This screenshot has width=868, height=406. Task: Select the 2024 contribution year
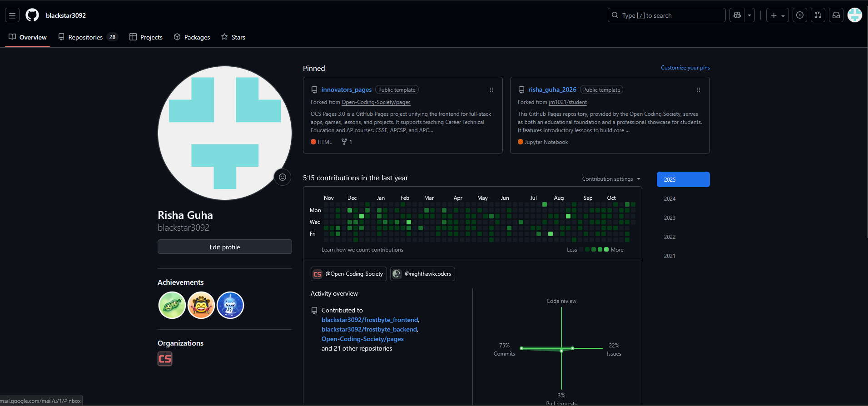click(670, 199)
